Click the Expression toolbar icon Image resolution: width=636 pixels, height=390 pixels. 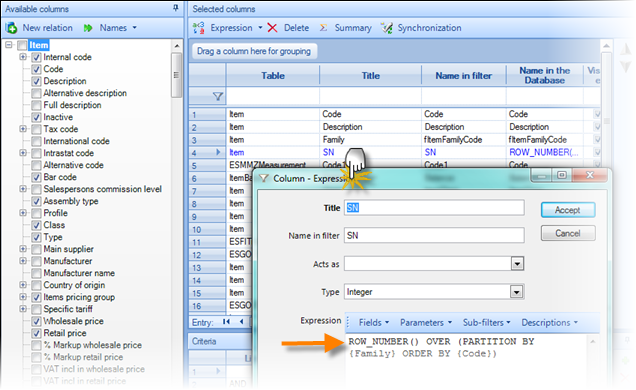(198, 28)
